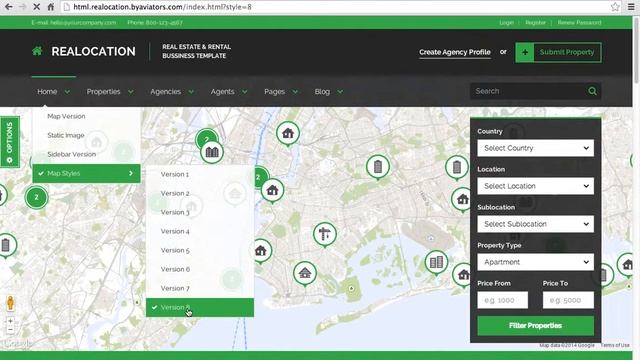Click the cluster marker numbered 2 at left
This screenshot has height=360, width=640.
tap(36, 197)
